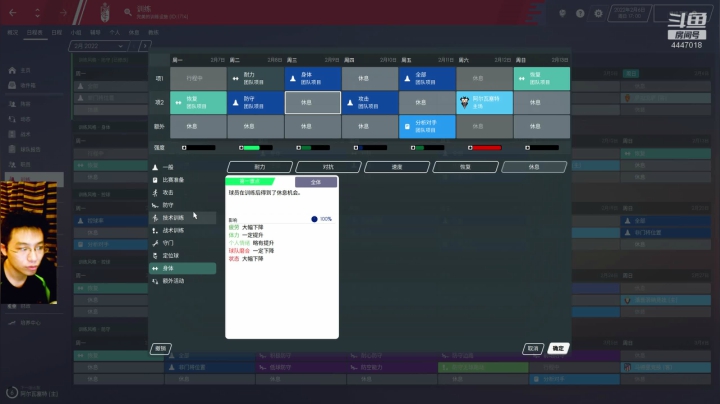Open the settings gear icon
The width and height of the screenshot is (720, 404).
coord(598,13)
